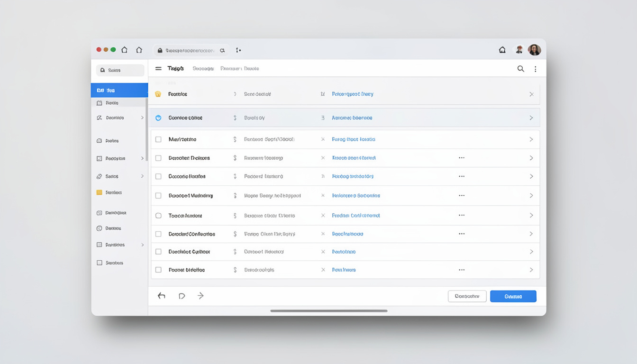Expand the chevron on the highlighted blue-icon row
Image resolution: width=637 pixels, height=364 pixels.
point(531,118)
